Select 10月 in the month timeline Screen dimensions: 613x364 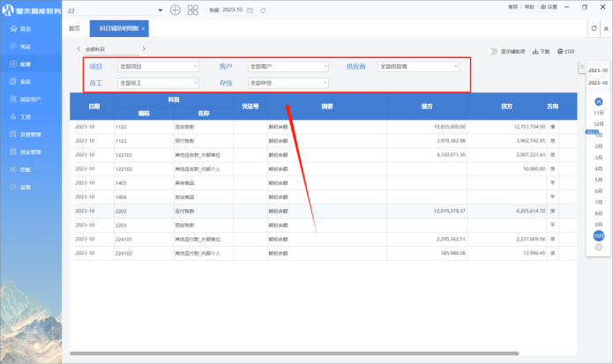pos(599,235)
